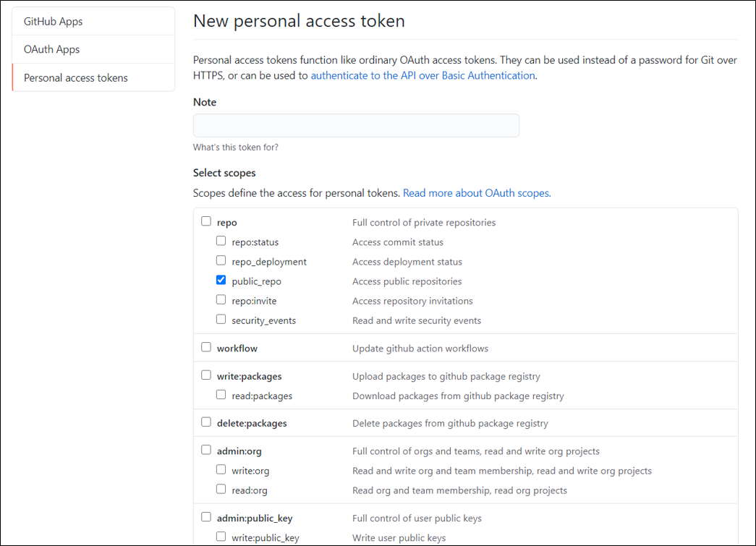This screenshot has width=756, height=546.
Task: Check the write:packages scope
Action: [206, 376]
